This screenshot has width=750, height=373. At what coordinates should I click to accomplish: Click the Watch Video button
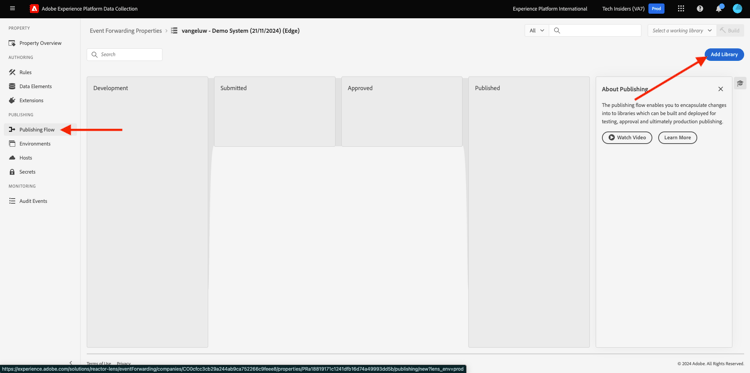point(627,138)
